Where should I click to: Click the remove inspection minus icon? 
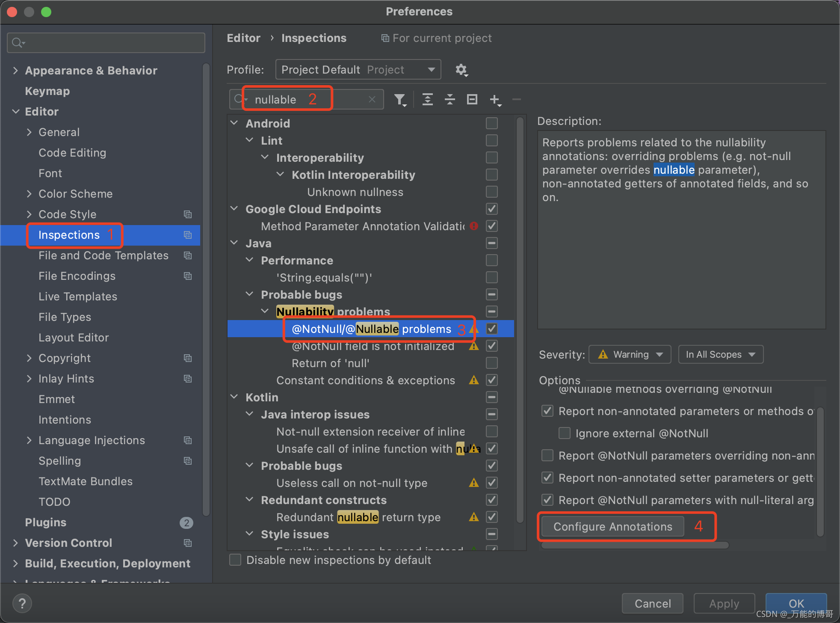click(516, 99)
